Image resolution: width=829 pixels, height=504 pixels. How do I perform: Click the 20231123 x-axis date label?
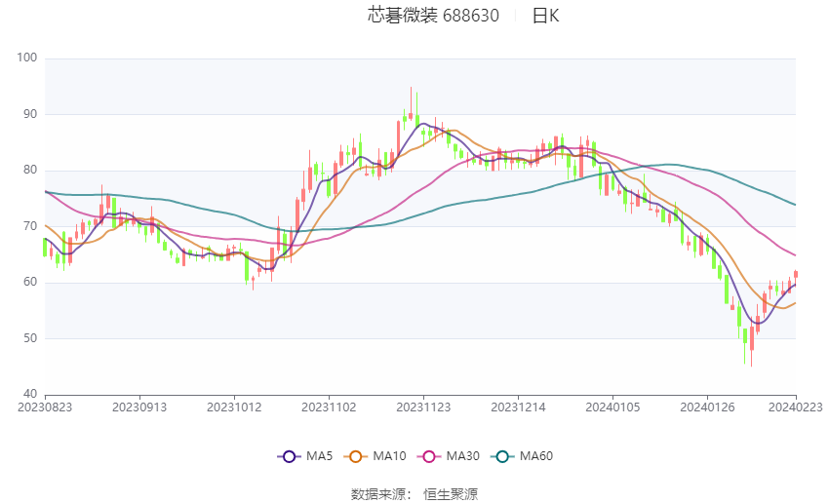pyautogui.click(x=423, y=407)
